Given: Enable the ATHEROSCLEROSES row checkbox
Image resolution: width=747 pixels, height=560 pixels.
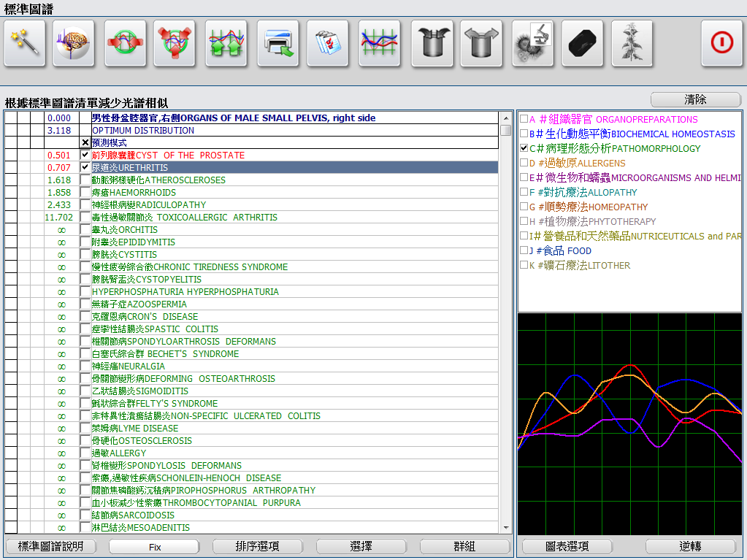Looking at the screenshot, I should 85,180.
